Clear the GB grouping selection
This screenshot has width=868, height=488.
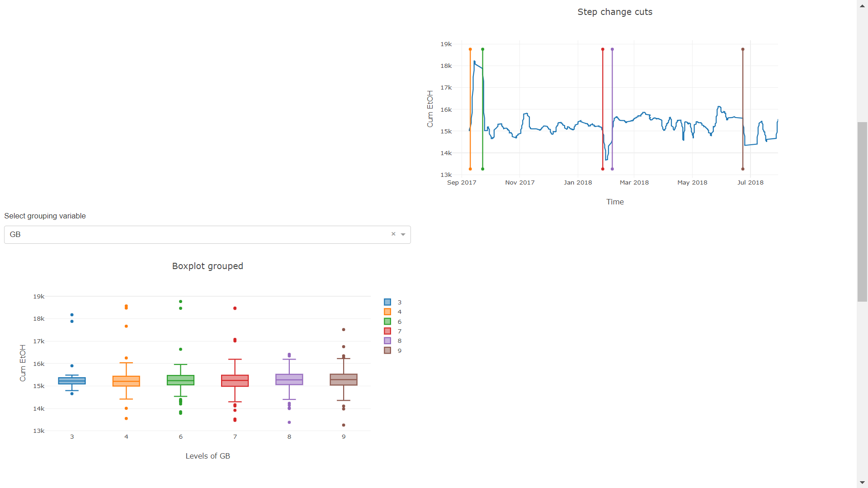tap(393, 234)
